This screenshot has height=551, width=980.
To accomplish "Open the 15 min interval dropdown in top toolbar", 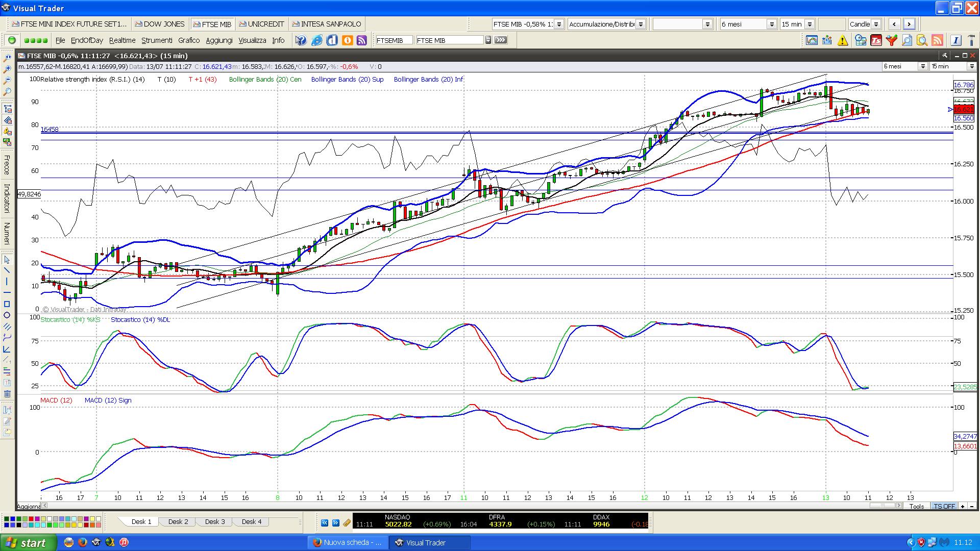I will [810, 24].
